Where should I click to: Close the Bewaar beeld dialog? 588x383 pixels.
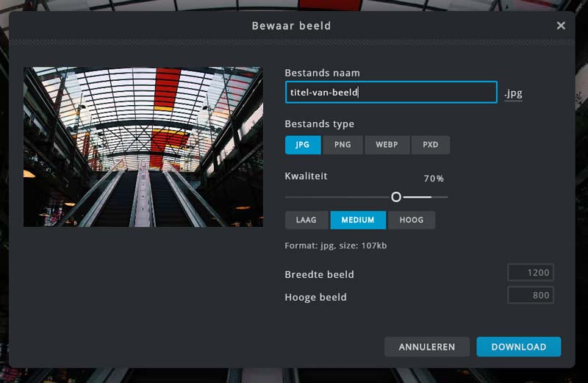pos(561,26)
